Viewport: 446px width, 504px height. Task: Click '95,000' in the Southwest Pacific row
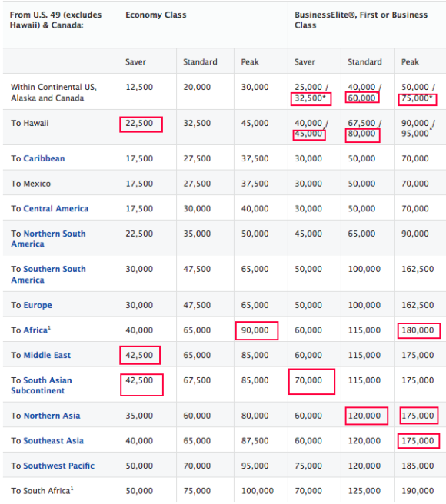(255, 466)
